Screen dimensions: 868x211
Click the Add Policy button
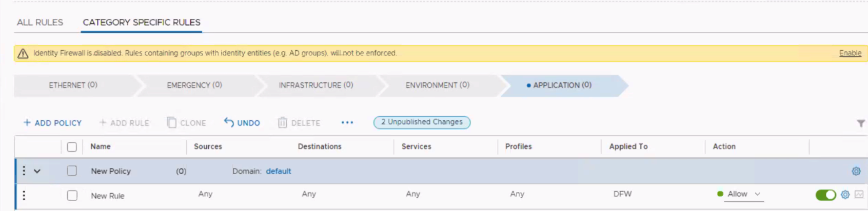pos(52,123)
